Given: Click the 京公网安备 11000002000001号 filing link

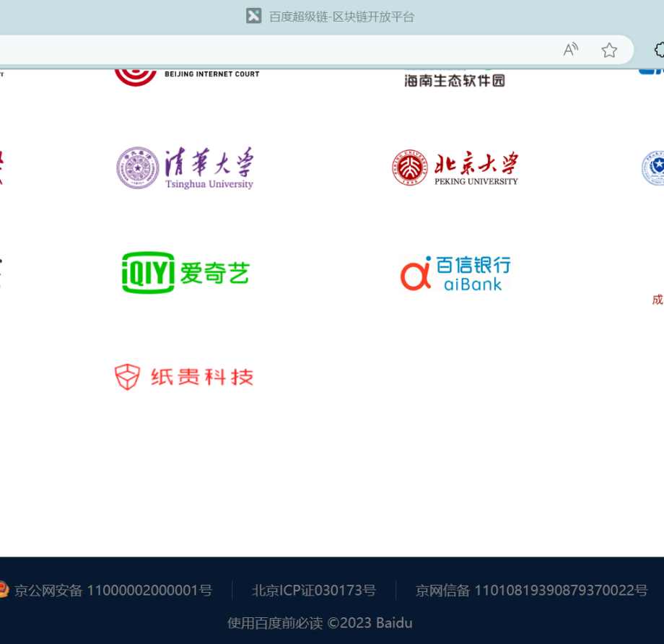Looking at the screenshot, I should pyautogui.click(x=115, y=590).
